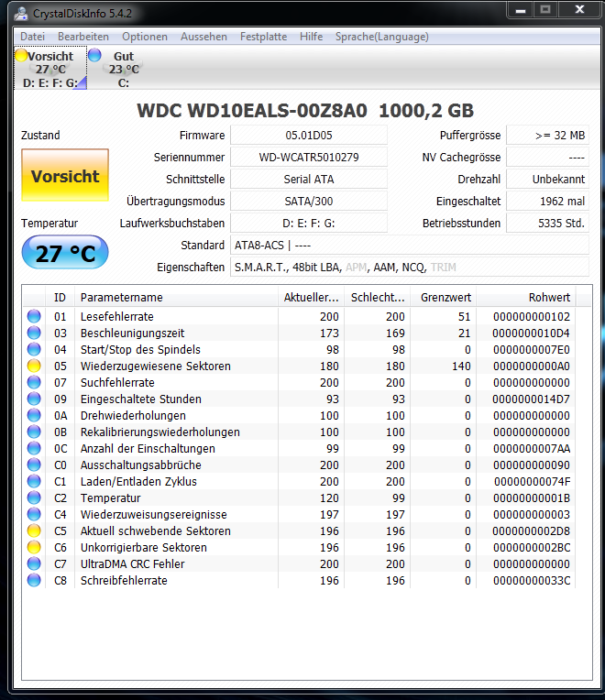The image size is (605, 700).
Task: Click the Seriennummer field WD-WCATR5010279
Action: pos(309,158)
